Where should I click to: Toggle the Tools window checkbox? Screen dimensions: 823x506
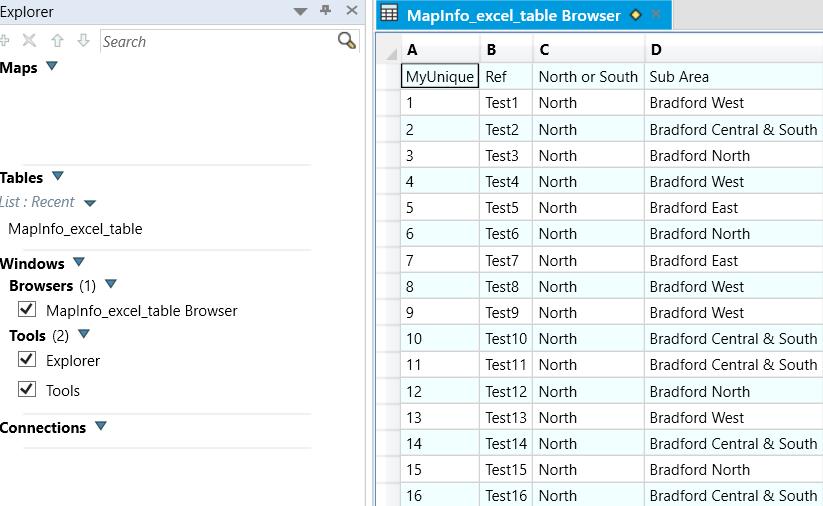coord(27,390)
